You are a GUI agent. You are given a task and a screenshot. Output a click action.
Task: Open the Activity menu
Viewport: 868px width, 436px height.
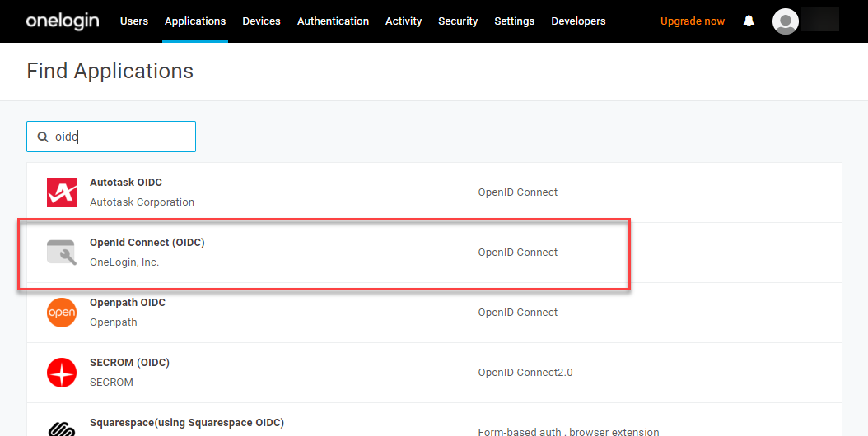pyautogui.click(x=404, y=21)
